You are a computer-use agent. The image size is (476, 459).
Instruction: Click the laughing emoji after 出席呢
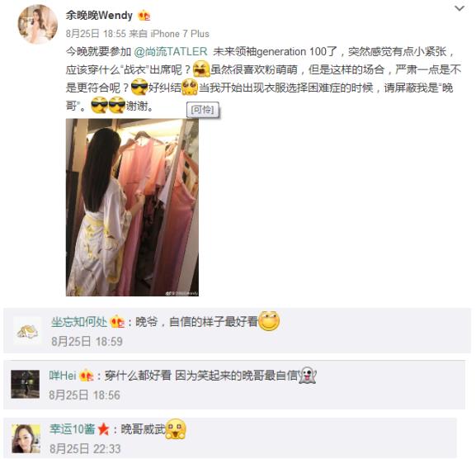pos(201,69)
